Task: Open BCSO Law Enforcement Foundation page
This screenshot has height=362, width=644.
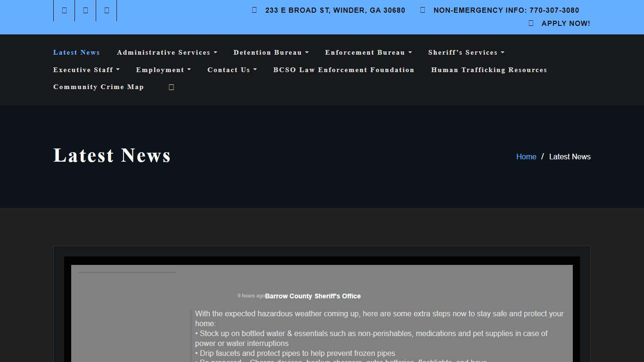Action: [x=344, y=70]
